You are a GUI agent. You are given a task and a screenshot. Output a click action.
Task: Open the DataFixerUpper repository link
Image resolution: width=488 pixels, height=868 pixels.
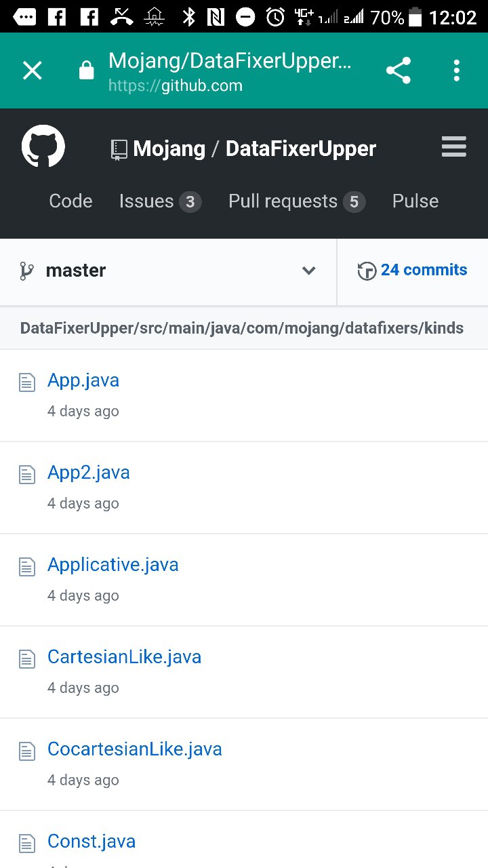301,149
